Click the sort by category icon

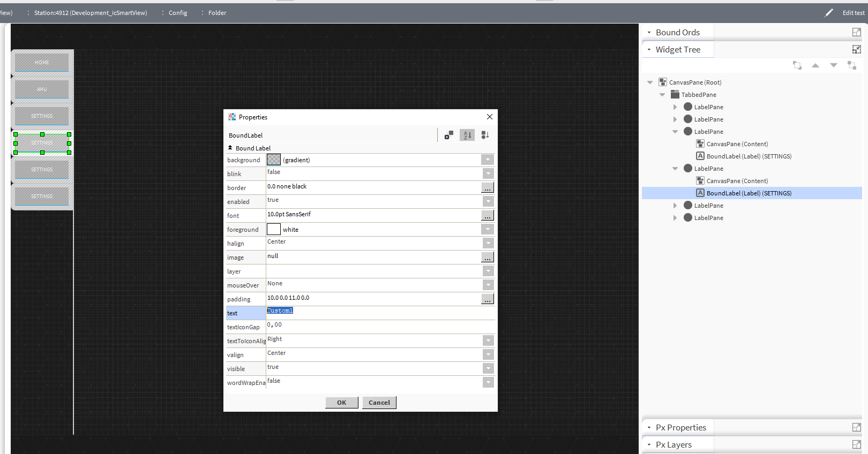[x=485, y=135]
